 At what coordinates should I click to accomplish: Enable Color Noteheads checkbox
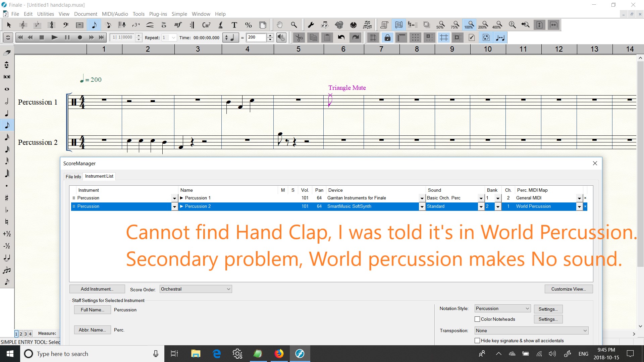[477, 319]
